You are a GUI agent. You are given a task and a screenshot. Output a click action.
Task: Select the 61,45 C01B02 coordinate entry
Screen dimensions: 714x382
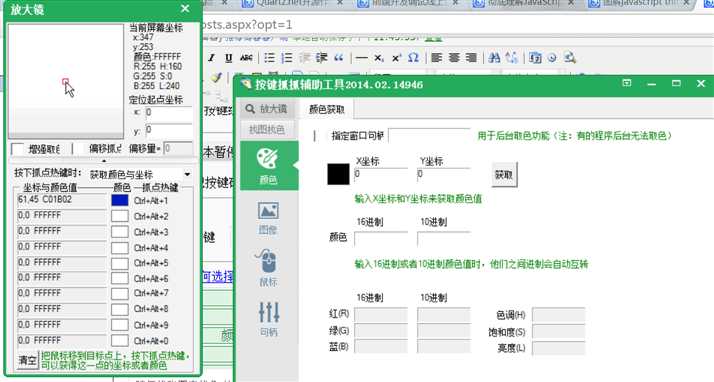coord(62,200)
